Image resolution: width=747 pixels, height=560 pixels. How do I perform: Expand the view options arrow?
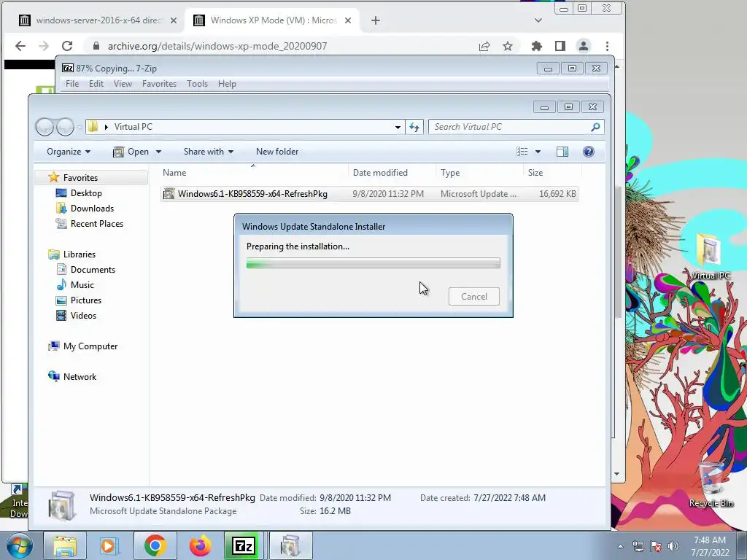538,152
